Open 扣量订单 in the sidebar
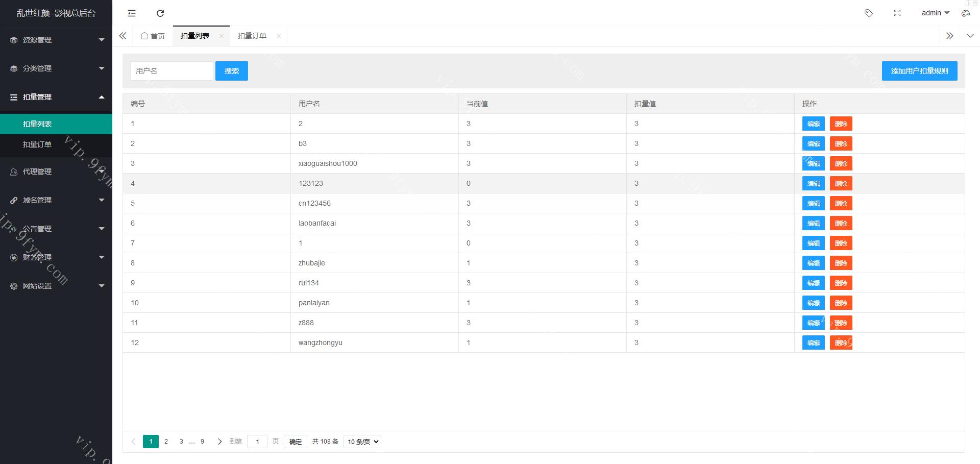Viewport: 980px width, 464px height. pyautogui.click(x=37, y=144)
